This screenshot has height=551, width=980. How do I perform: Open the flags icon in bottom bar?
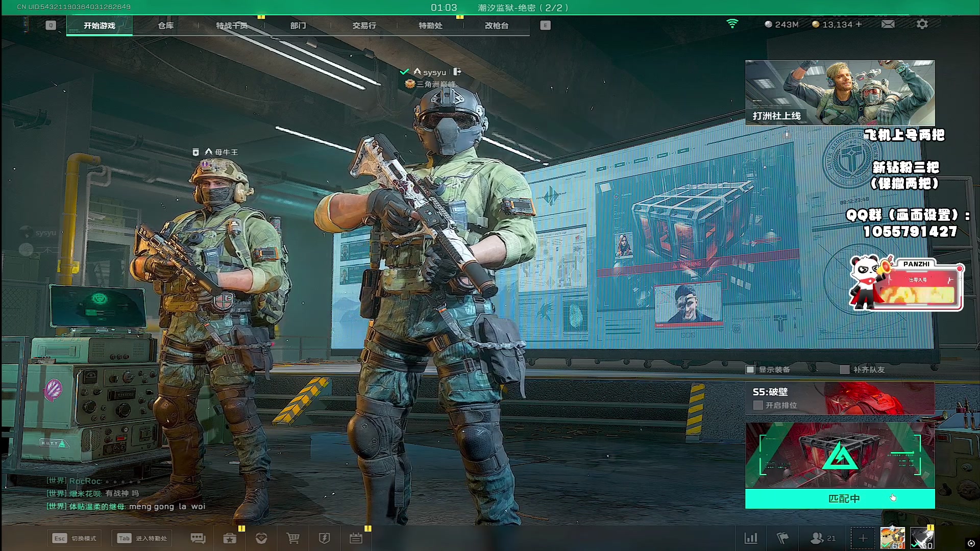coord(782,538)
